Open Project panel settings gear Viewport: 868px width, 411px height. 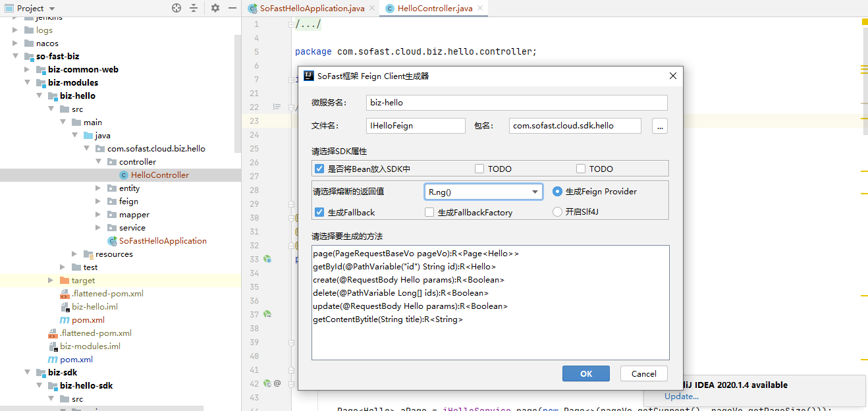215,8
